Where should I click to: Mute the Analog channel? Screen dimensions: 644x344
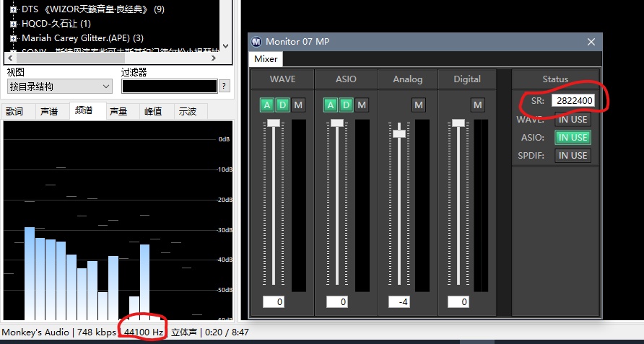pyautogui.click(x=418, y=105)
